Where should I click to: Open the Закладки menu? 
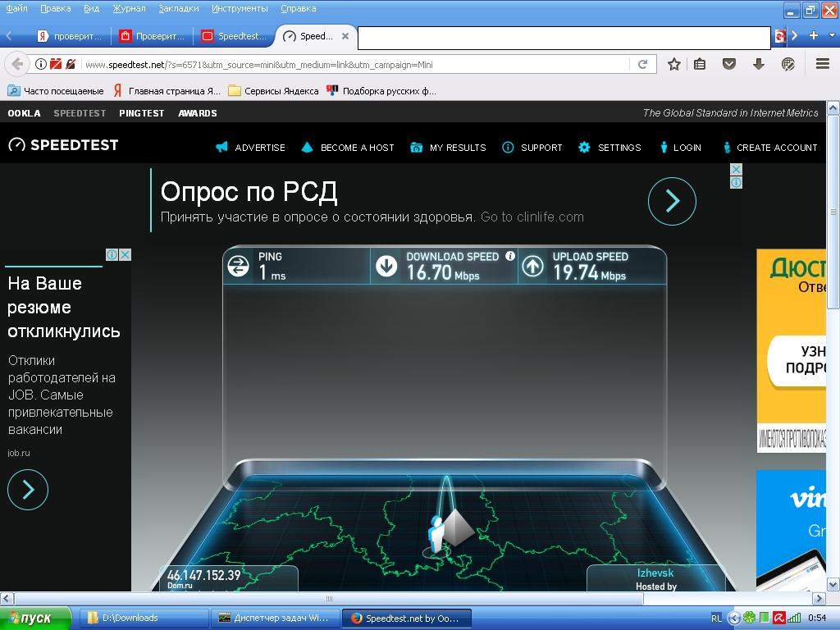click(178, 8)
